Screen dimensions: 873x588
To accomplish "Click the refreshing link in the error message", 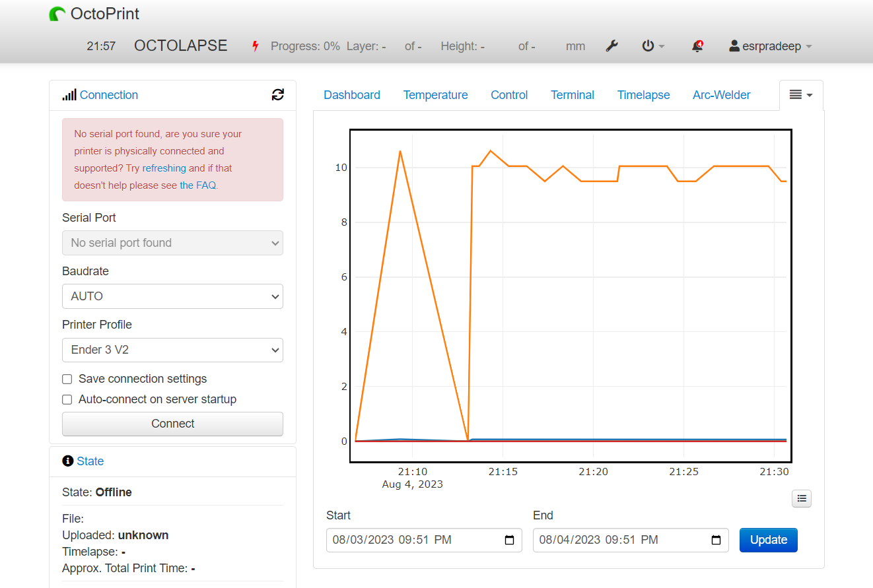I will [164, 168].
